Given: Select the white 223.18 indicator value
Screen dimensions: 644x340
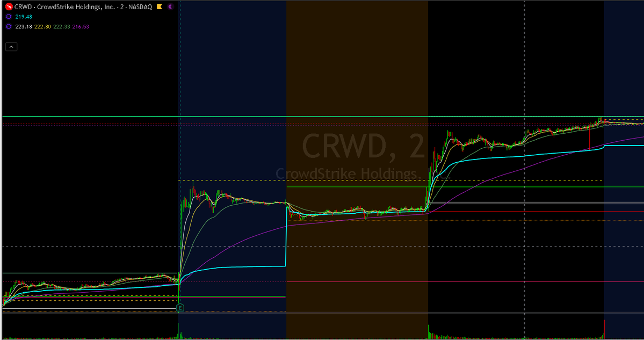Looking at the screenshot, I should 24,27.
